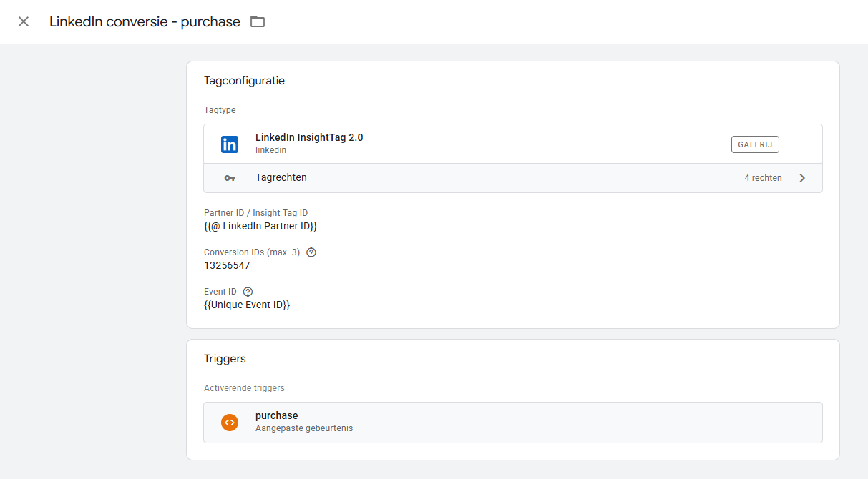Click the Triggers section heading
The image size is (868, 479).
pos(225,359)
